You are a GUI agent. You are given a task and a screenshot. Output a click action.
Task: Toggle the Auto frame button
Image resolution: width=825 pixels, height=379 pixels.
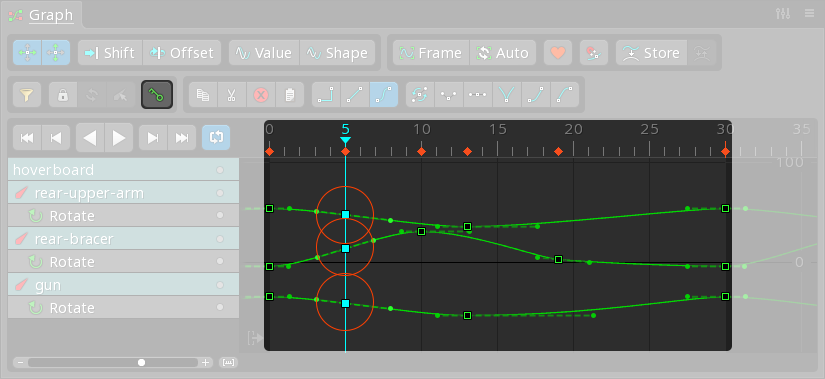pyautogui.click(x=503, y=53)
